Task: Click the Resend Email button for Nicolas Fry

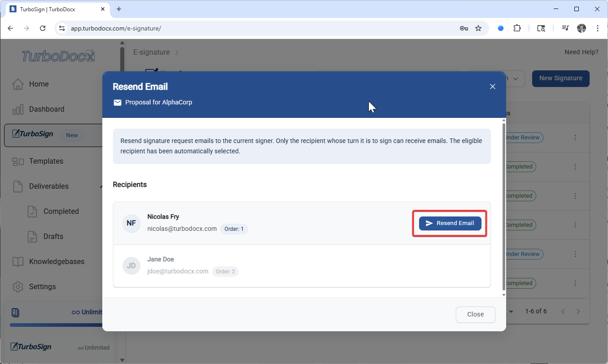Action: 450,223
